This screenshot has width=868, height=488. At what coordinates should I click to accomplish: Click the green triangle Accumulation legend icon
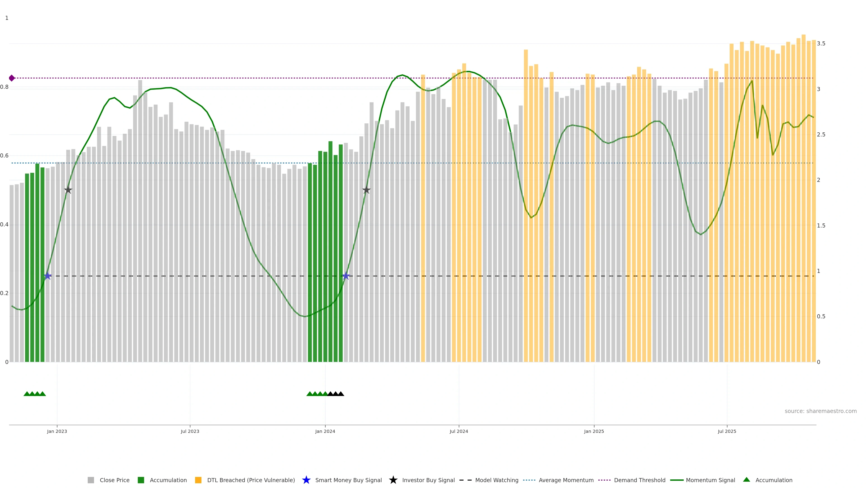click(x=746, y=480)
